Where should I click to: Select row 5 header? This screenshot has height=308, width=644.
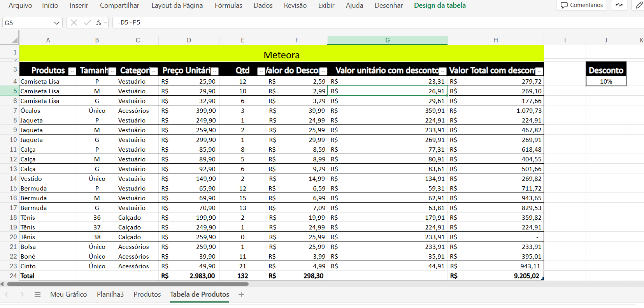click(x=9, y=91)
